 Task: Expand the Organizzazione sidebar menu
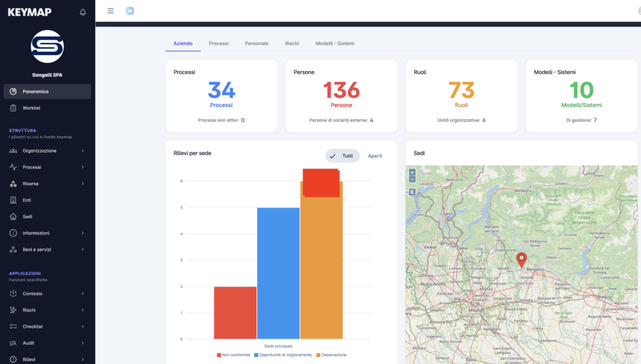[47, 151]
